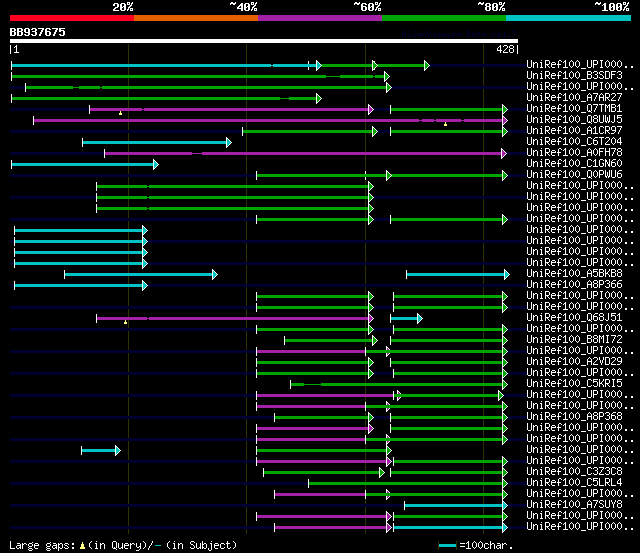Select the query name BB937675
640x553 pixels.
click(x=38, y=32)
